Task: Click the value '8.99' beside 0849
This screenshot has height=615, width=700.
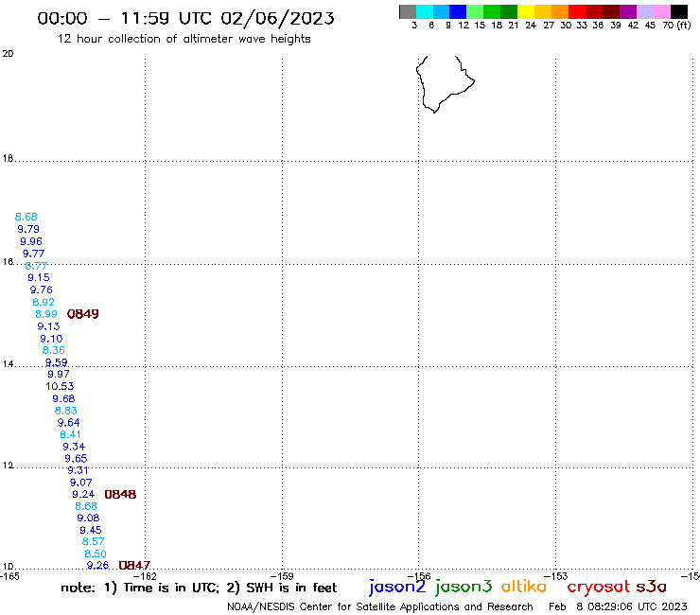Action: (x=46, y=314)
